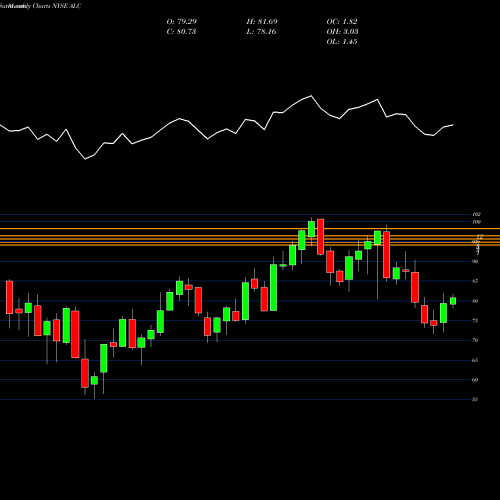Click the peak of the white indicator line
Image resolution: width=500 pixels, height=500 pixels.
pyautogui.click(x=311, y=96)
